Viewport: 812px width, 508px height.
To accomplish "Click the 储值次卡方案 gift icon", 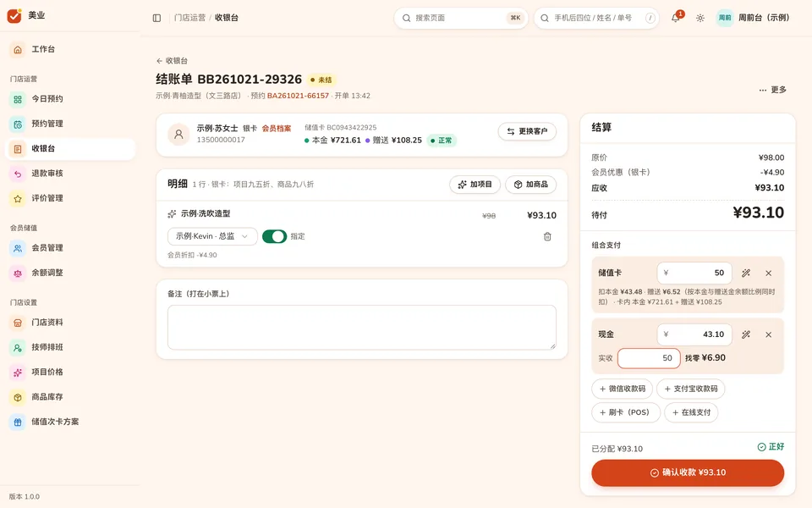I will [18, 422].
